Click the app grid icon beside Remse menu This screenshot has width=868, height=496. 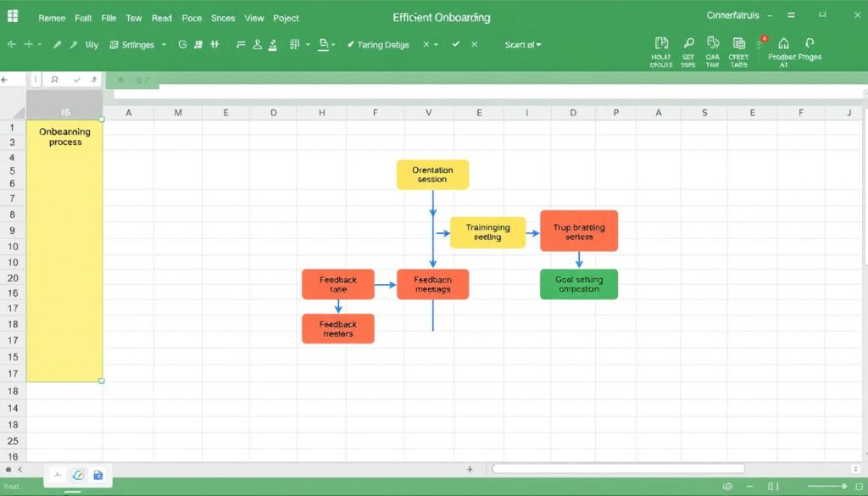pyautogui.click(x=12, y=16)
